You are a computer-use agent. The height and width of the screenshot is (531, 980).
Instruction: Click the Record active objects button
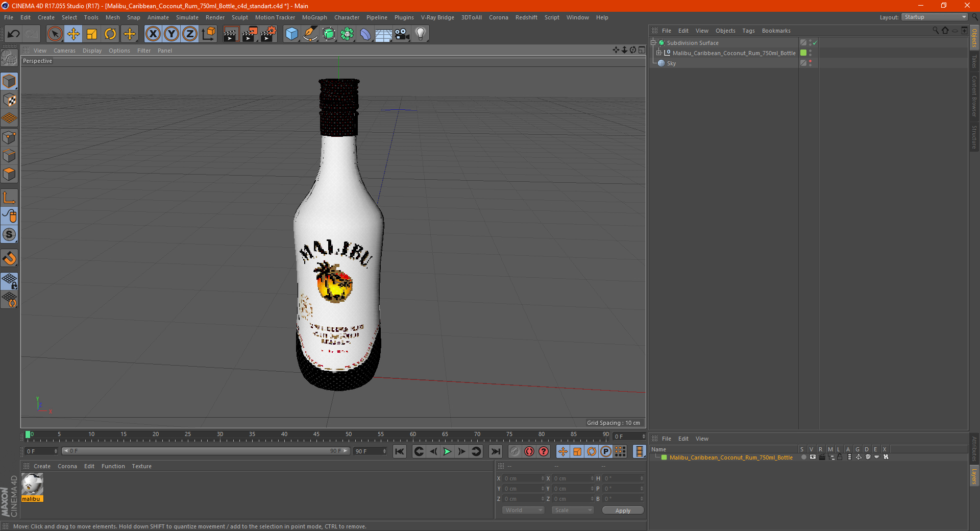click(x=529, y=451)
